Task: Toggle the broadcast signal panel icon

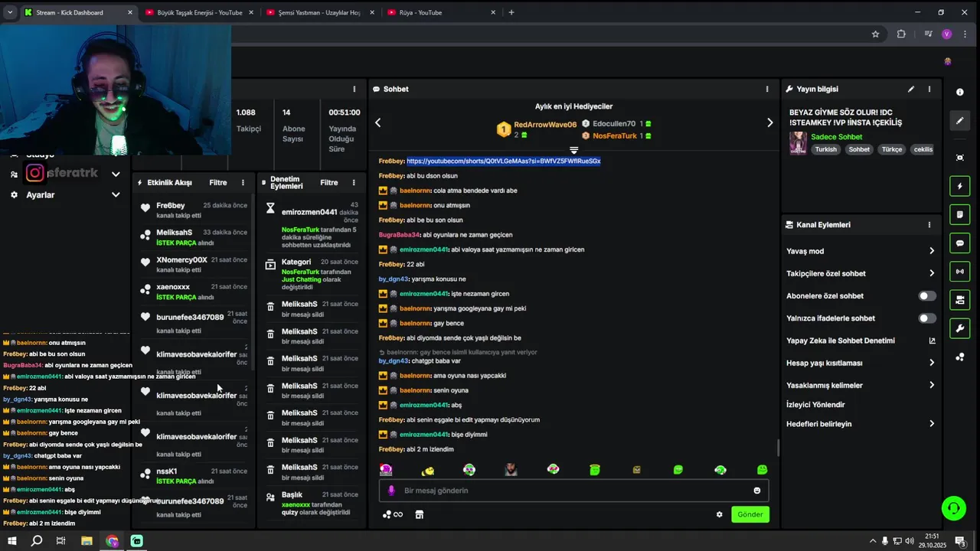Action: (959, 272)
